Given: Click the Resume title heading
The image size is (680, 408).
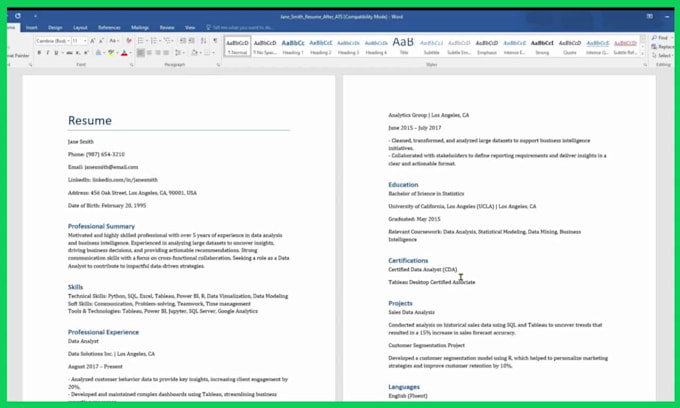Looking at the screenshot, I should (90, 120).
